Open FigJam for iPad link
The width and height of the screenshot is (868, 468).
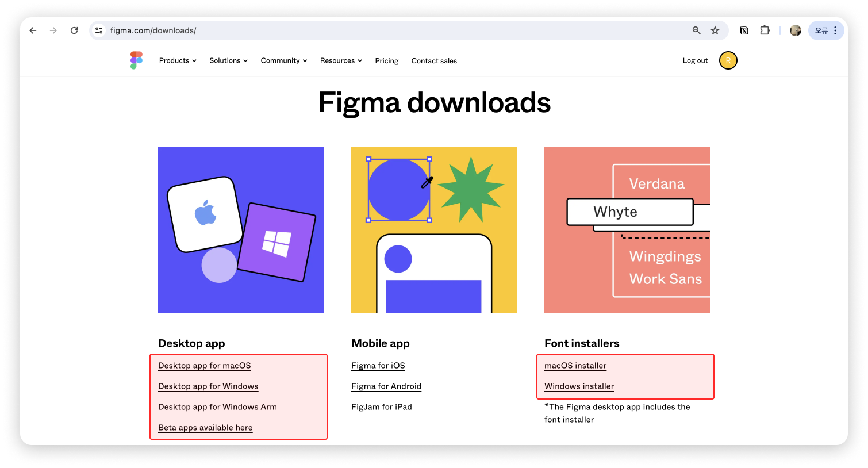coord(382,407)
